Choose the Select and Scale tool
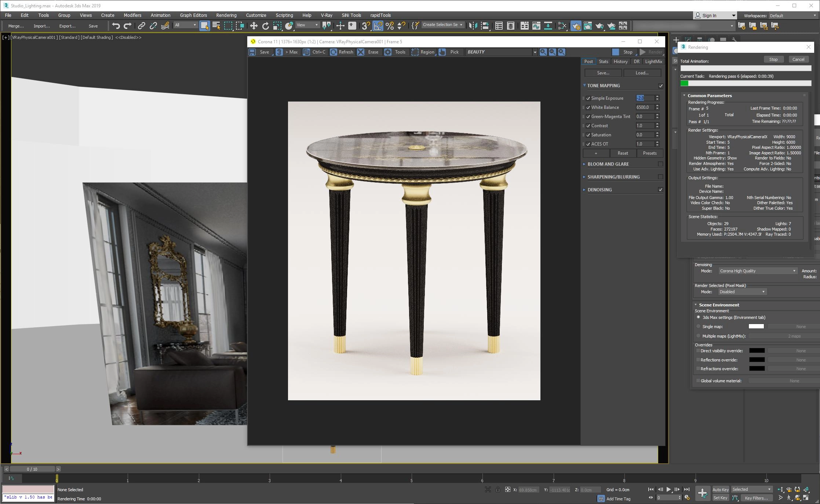Viewport: 820px width, 504px height. (277, 26)
